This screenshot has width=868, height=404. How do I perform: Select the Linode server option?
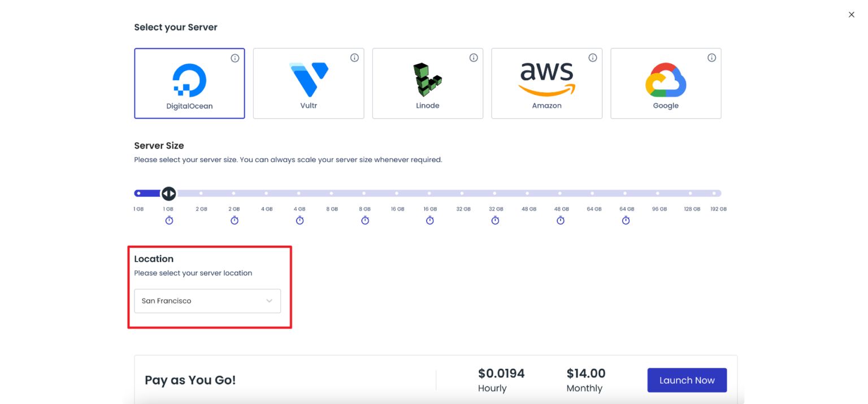428,84
